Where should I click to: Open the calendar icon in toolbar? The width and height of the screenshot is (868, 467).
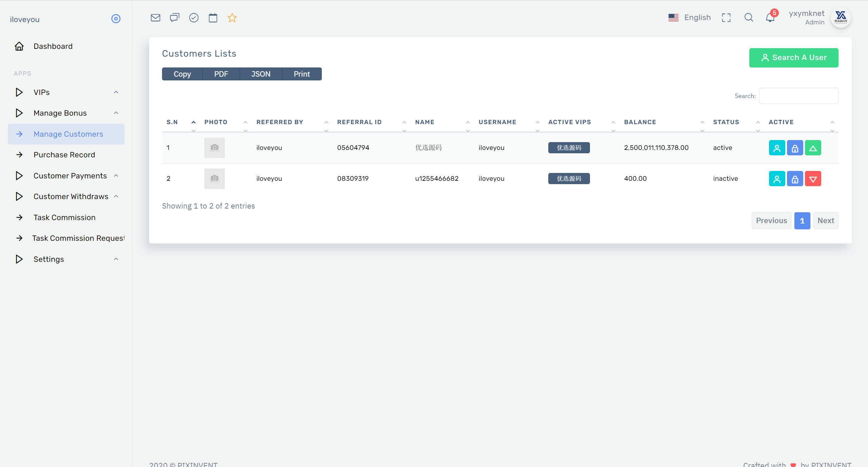pyautogui.click(x=213, y=18)
